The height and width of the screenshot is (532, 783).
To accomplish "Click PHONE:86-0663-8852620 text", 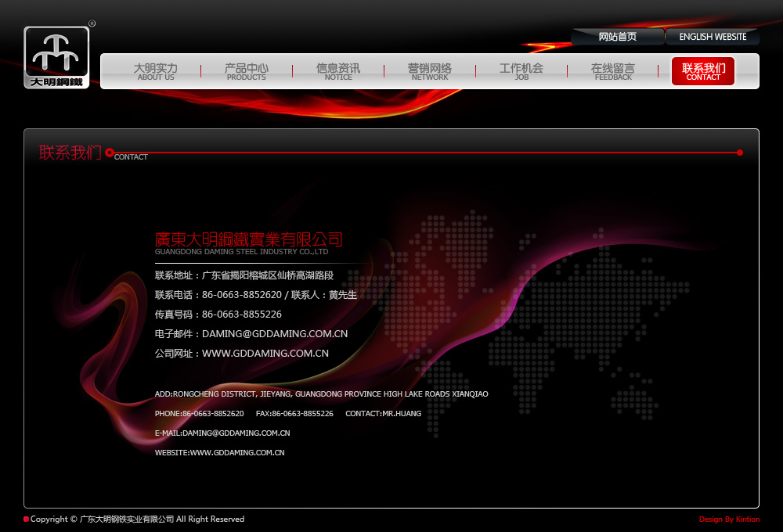I will 199,414.
